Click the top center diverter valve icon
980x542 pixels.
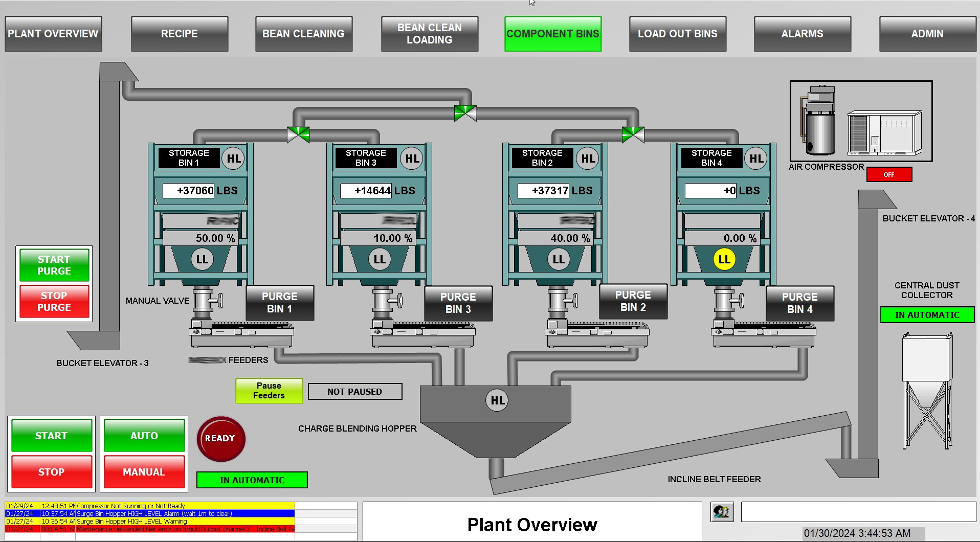(x=465, y=113)
